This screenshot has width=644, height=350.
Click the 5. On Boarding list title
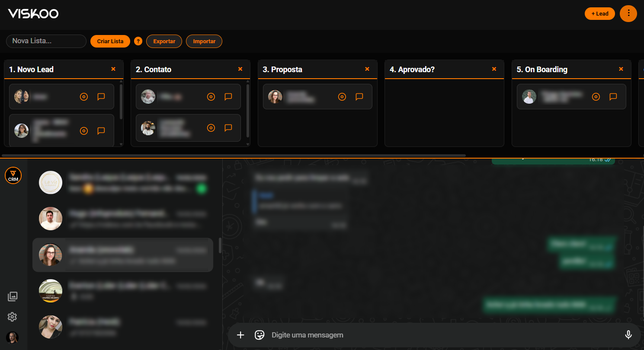[x=542, y=70]
